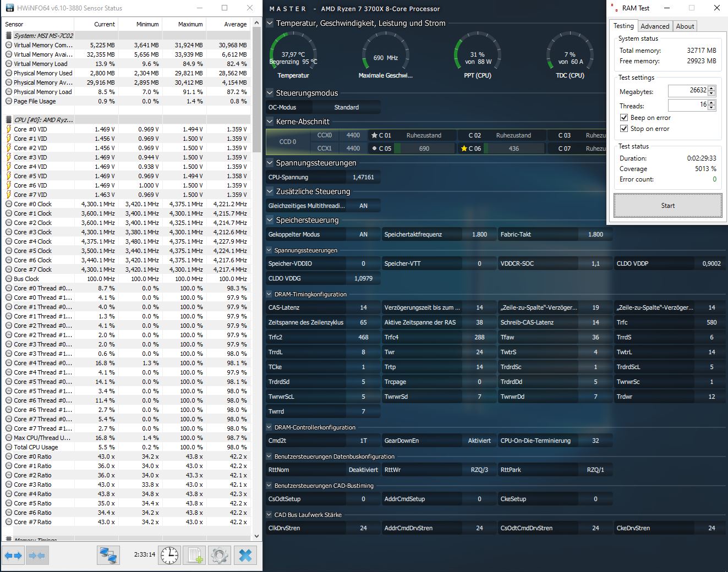Viewport: 728px width, 572px height.
Task: Click Gleichzeitiges Multithreading AN value
Action: [363, 206]
